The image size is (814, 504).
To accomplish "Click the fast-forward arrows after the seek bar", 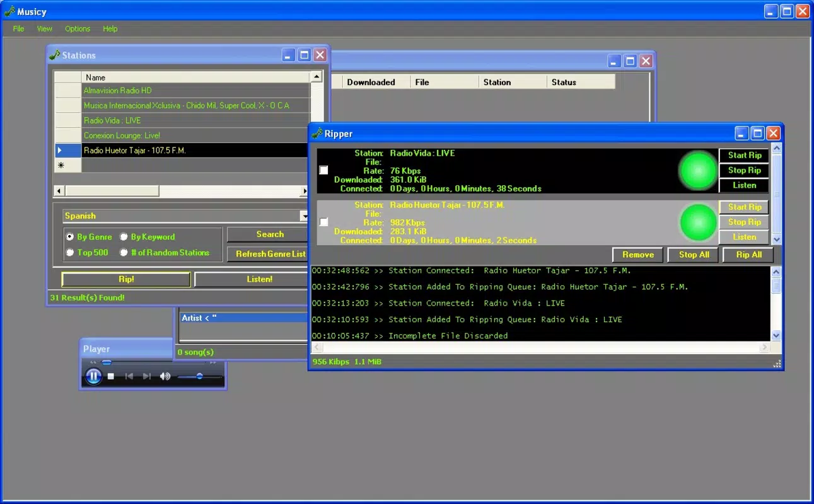I will point(213,362).
